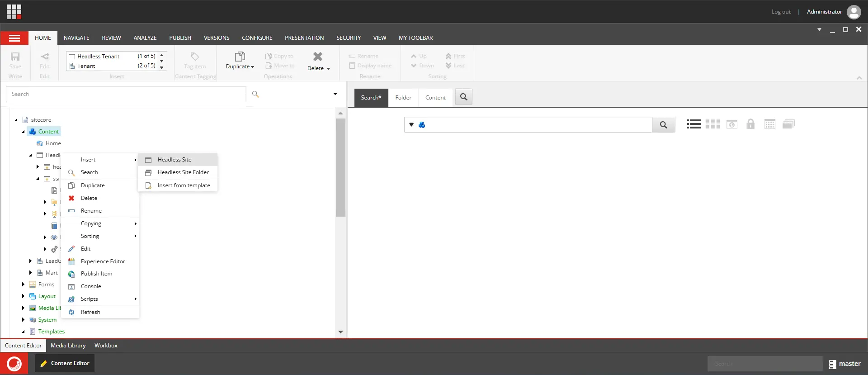Choose Duplicate from the context menu
The image size is (868, 375).
[x=100, y=185]
